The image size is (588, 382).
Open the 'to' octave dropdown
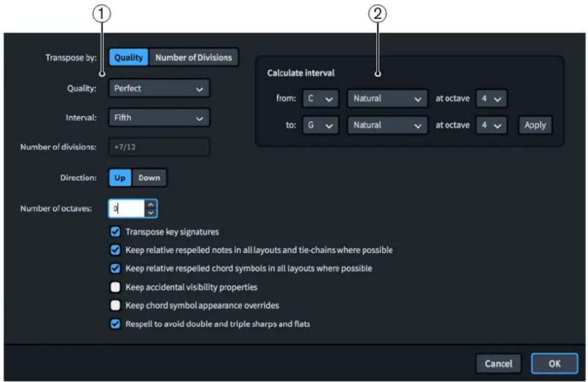click(x=491, y=125)
